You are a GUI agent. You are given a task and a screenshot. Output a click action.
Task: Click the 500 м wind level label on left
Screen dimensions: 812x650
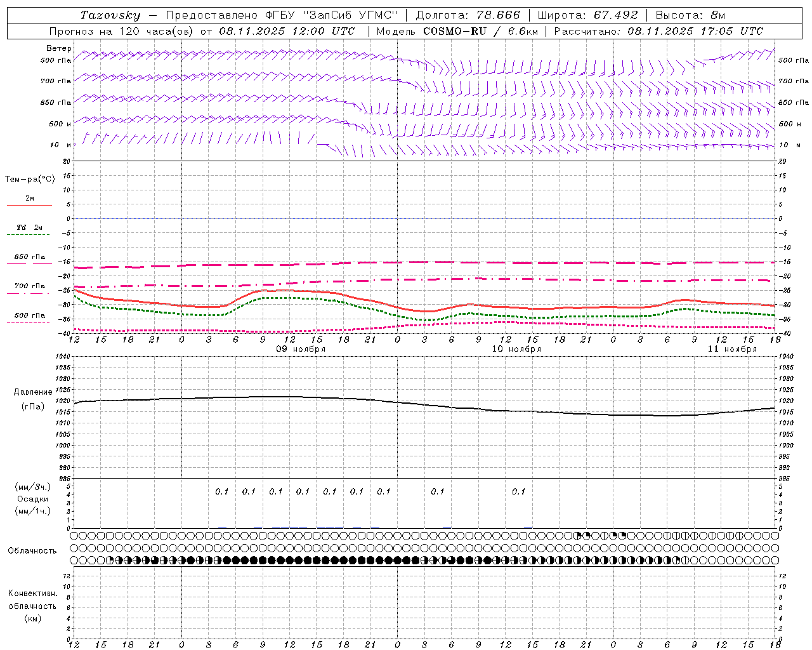click(60, 124)
